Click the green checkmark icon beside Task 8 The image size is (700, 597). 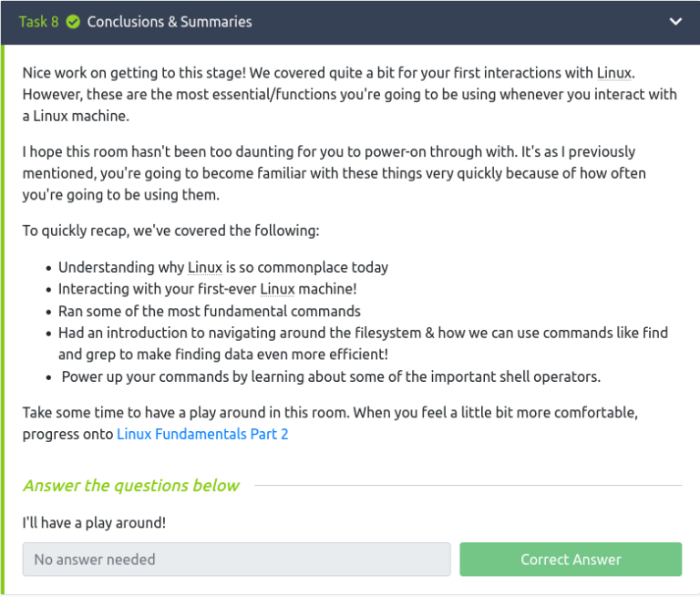73,21
